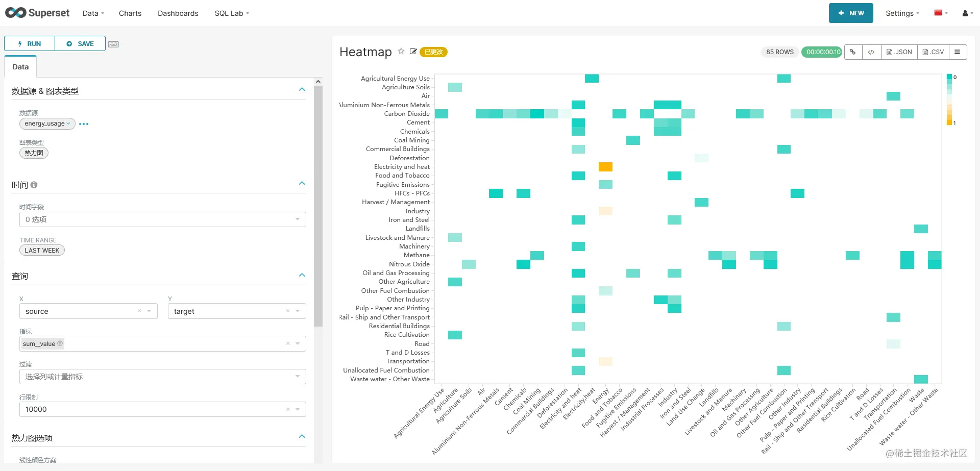This screenshot has width=980, height=471.
Task: Open the language flag selector
Action: 941,13
